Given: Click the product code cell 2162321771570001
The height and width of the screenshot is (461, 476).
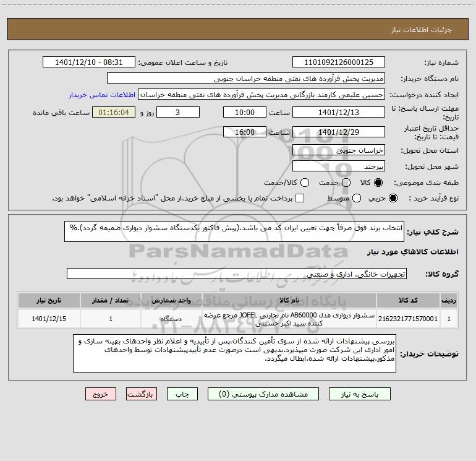Looking at the screenshot, I should [408, 319].
